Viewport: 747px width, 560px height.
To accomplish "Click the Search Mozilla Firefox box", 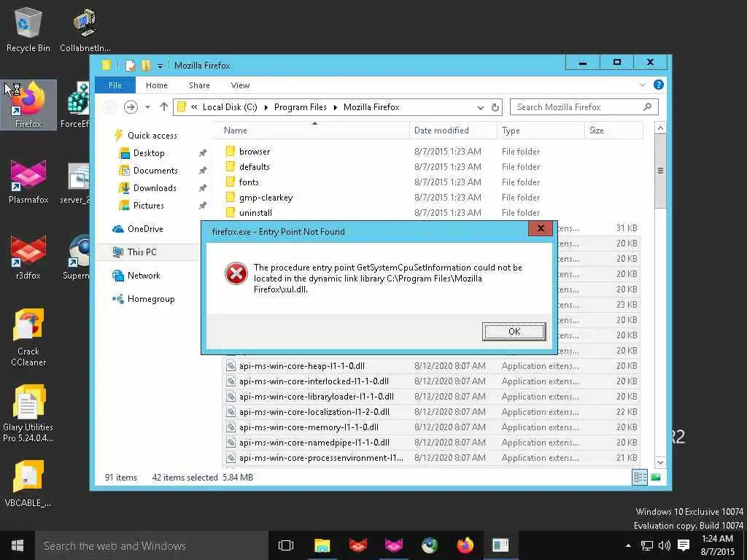I will [x=584, y=107].
